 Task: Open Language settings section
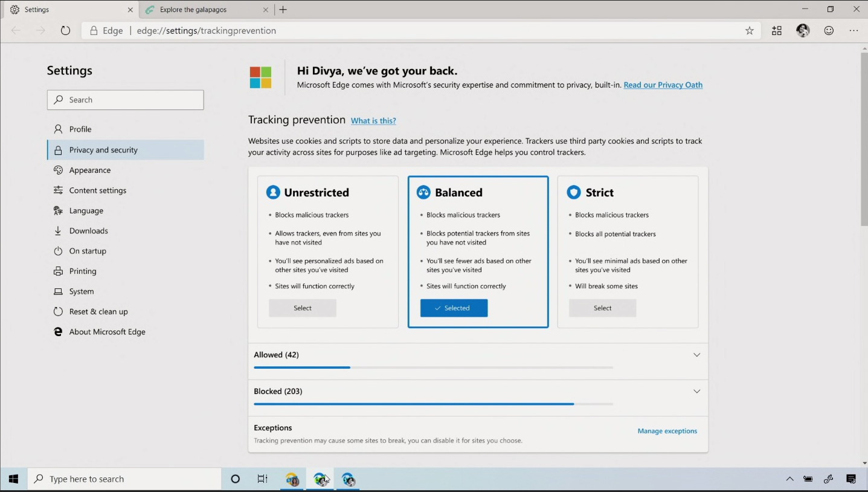point(126,211)
